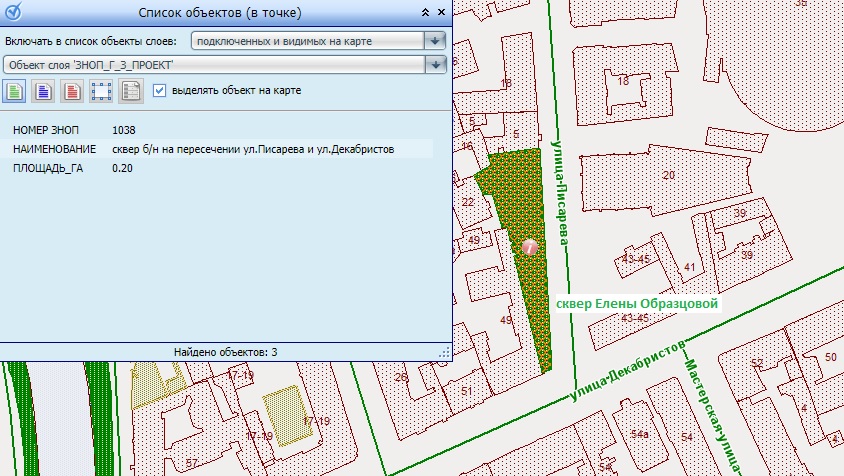Viewport: 844px width, 476px height.
Task: Toggle 'выделять объект на карте' checkbox
Action: pos(160,91)
